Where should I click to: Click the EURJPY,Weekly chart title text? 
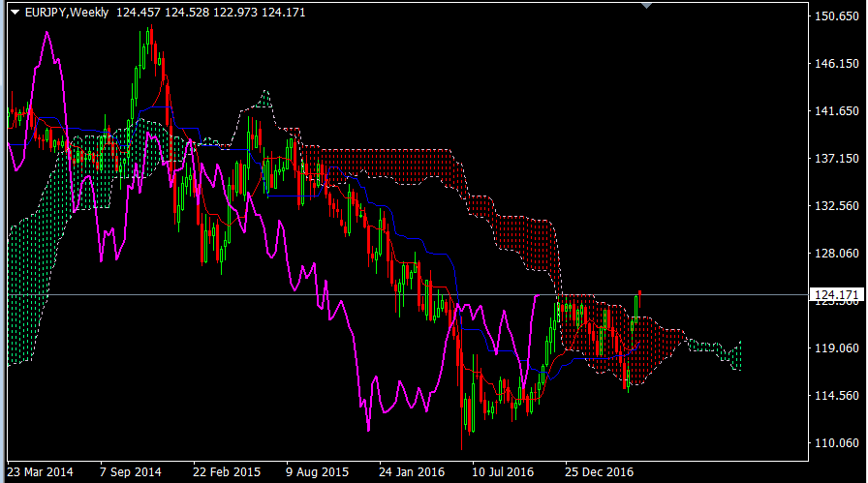click(66, 11)
